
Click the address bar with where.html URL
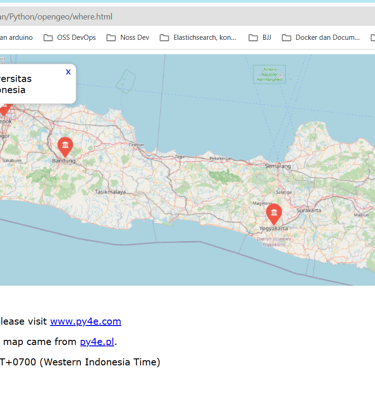click(x=187, y=17)
